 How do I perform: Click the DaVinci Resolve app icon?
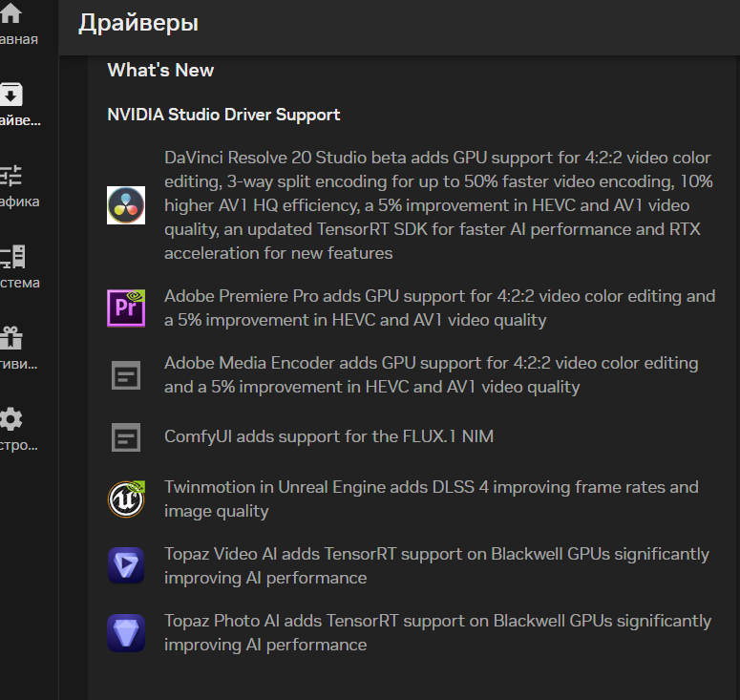click(x=126, y=205)
